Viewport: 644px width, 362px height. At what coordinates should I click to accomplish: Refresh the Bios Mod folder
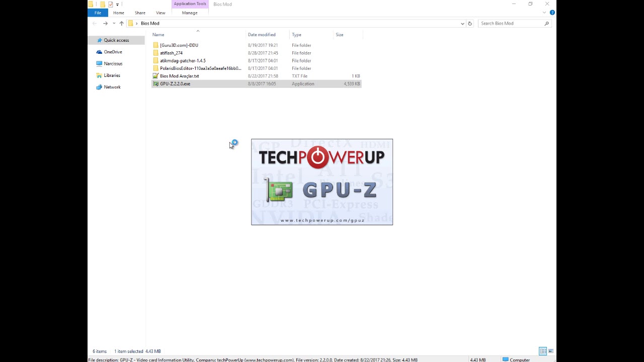click(x=470, y=23)
